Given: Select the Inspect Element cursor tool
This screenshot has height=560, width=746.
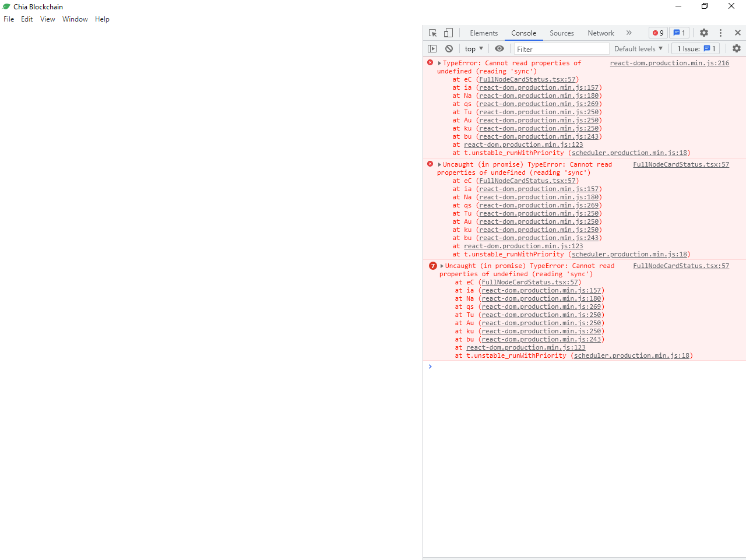Looking at the screenshot, I should pyautogui.click(x=432, y=33).
